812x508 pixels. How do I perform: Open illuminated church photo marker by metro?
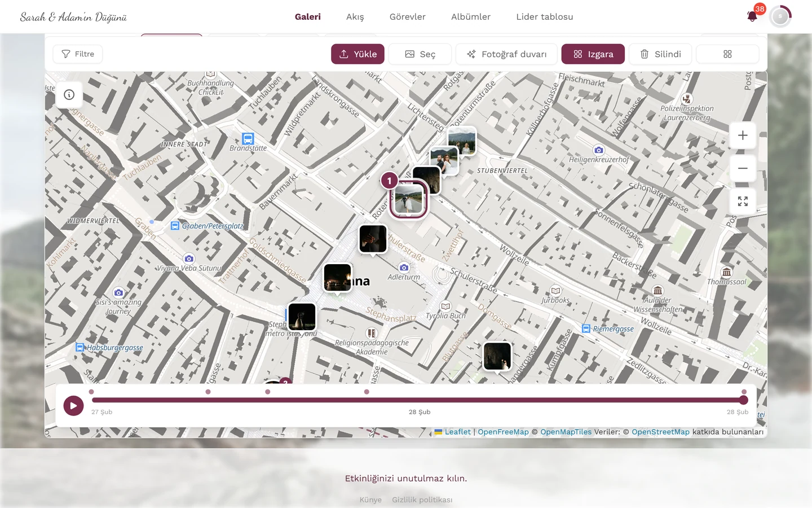tap(302, 317)
